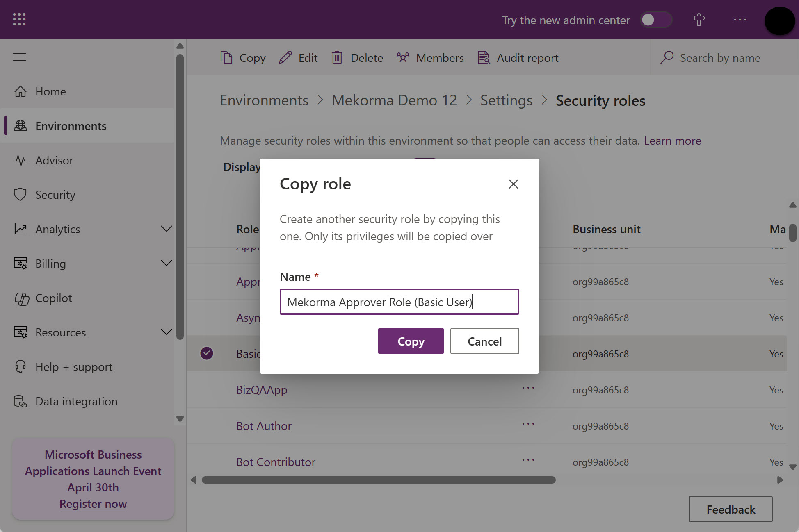This screenshot has height=532, width=799.
Task: Open the Audit report
Action: point(518,58)
